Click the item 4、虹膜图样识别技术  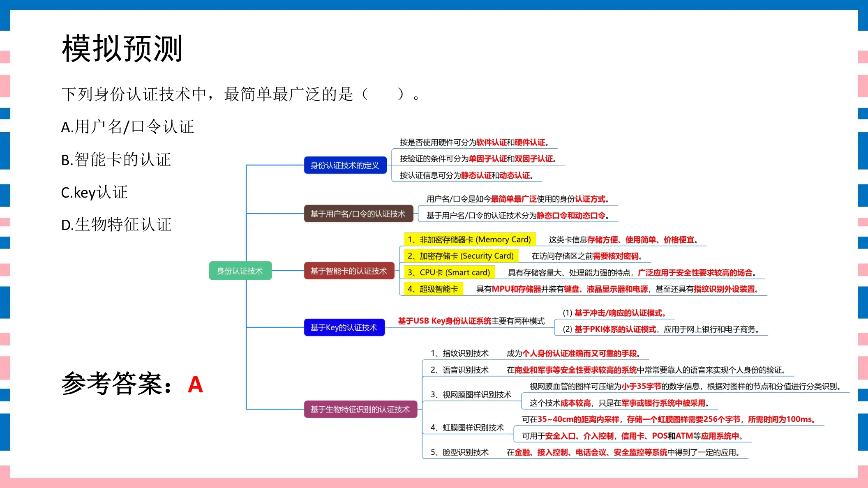(467, 427)
